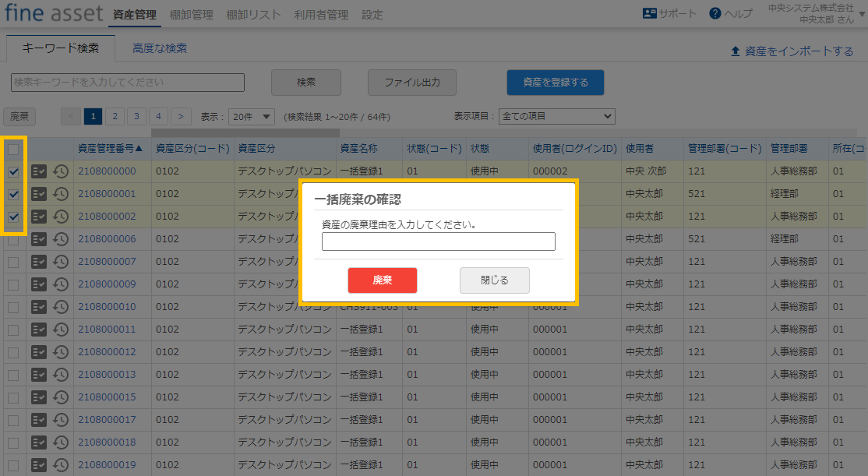Viewport: 868px width, 476px height.
Task: Open asset link 2108000019
Action: coord(107,465)
